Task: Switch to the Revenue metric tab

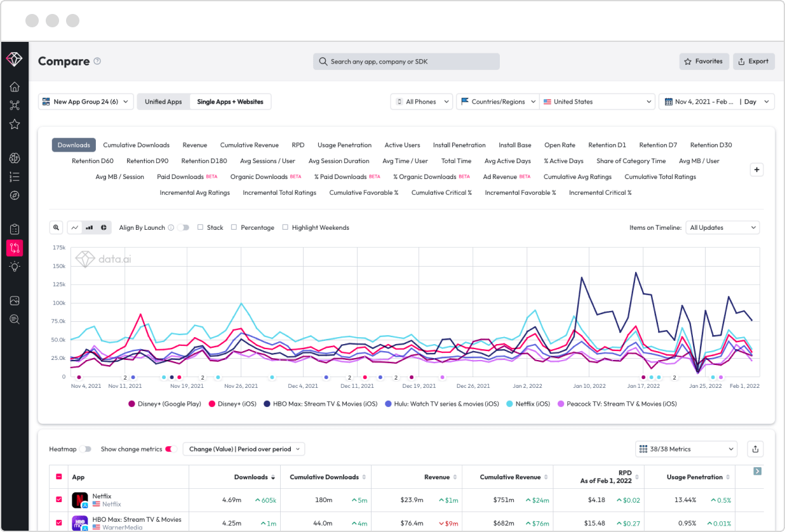Action: 195,145
